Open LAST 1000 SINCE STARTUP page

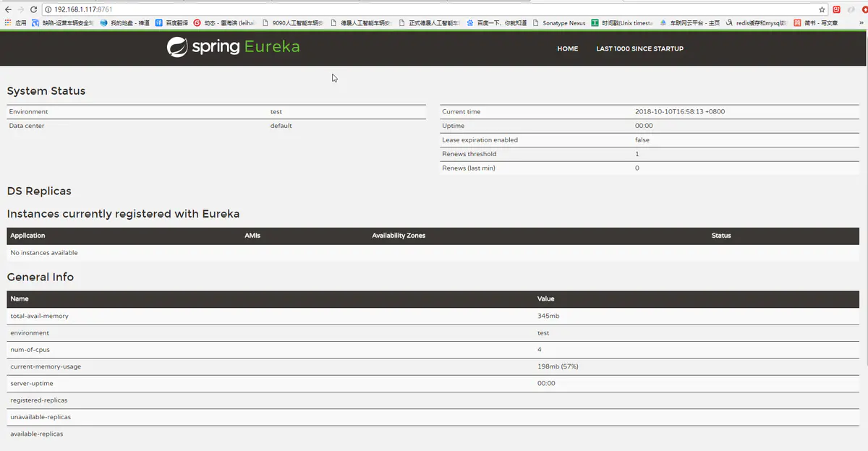click(639, 49)
